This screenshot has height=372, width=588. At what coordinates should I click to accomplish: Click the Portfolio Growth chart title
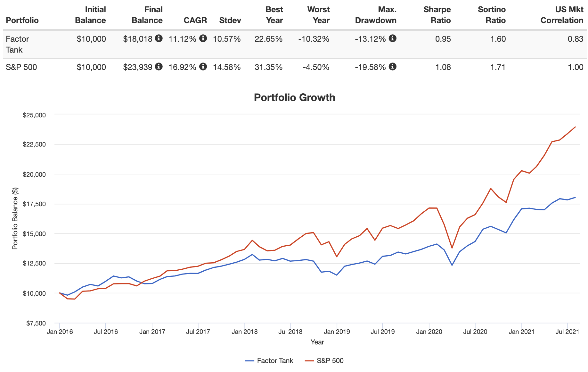tap(294, 97)
